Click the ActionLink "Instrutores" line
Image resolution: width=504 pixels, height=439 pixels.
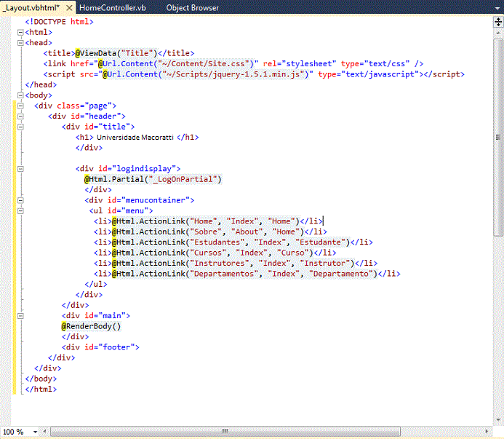pyautogui.click(x=236, y=264)
